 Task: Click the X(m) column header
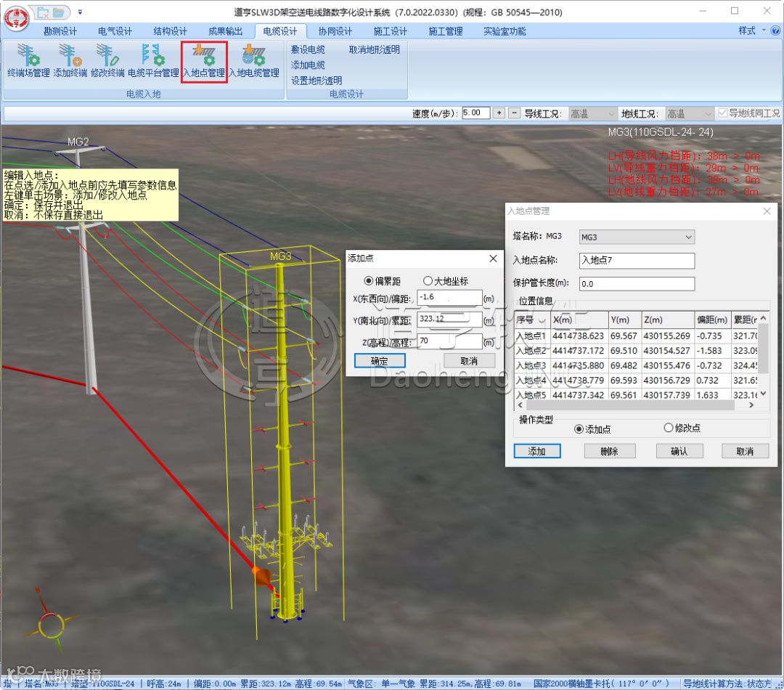[579, 320]
